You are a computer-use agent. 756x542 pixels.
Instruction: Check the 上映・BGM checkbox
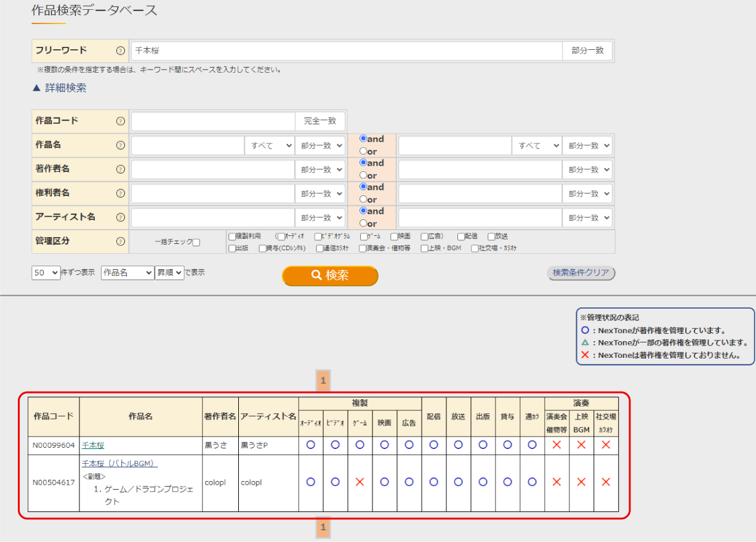(425, 248)
